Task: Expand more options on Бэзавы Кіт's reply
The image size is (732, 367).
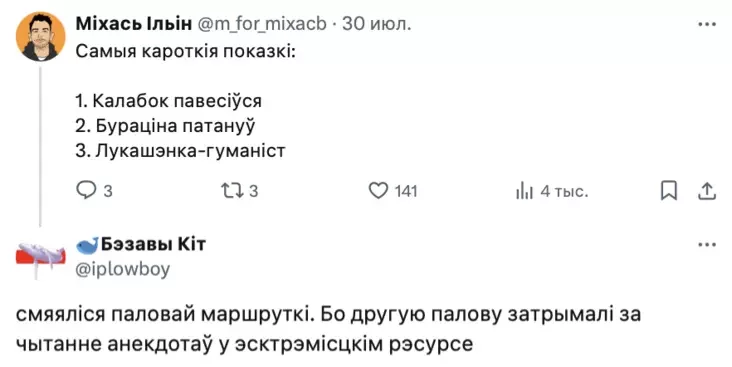Action: pyautogui.click(x=707, y=245)
